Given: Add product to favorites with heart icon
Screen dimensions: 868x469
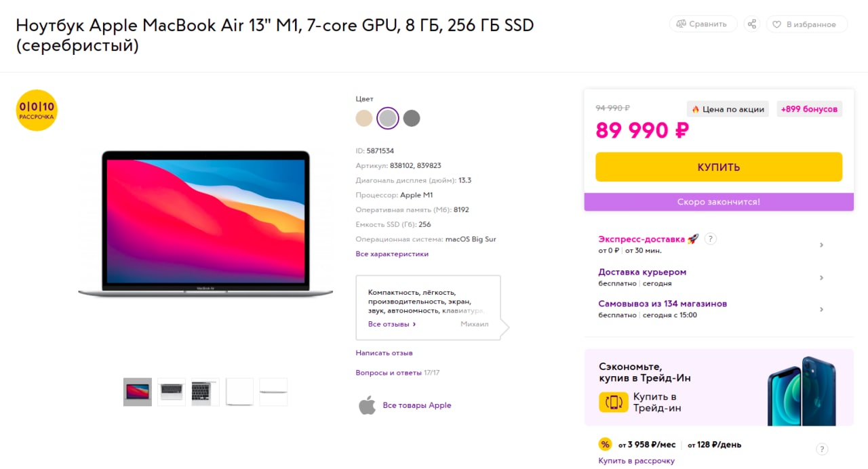Looking at the screenshot, I should tap(777, 24).
